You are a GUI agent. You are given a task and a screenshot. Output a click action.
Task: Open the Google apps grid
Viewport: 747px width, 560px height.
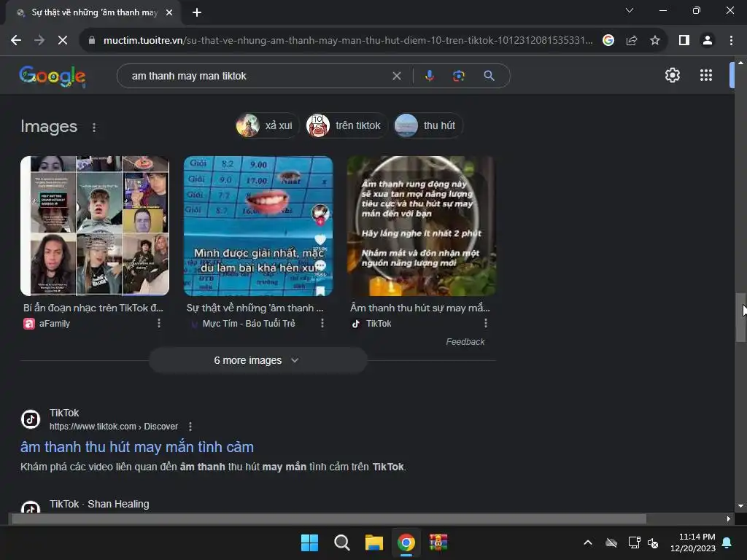(x=705, y=75)
